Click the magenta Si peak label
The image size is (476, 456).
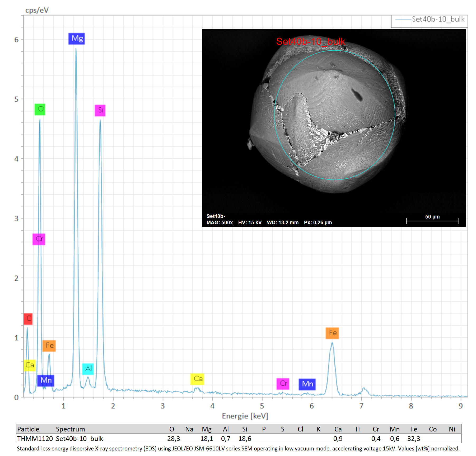pyautogui.click(x=100, y=111)
